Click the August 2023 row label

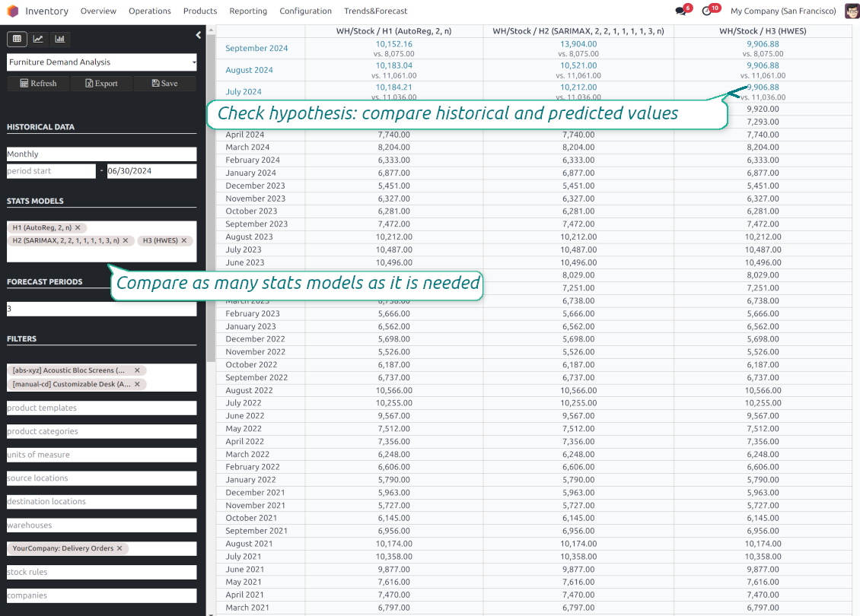pyautogui.click(x=249, y=237)
